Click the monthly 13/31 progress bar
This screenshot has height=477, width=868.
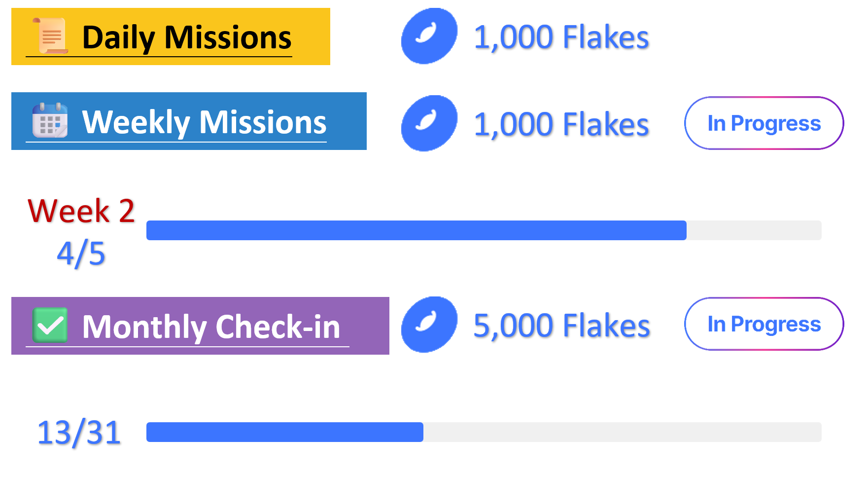click(x=484, y=432)
